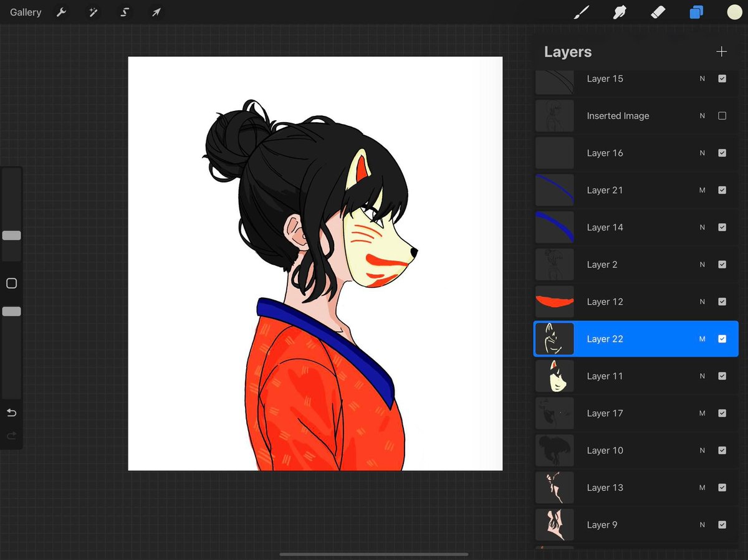Tap the Layer 13 name

[605, 488]
